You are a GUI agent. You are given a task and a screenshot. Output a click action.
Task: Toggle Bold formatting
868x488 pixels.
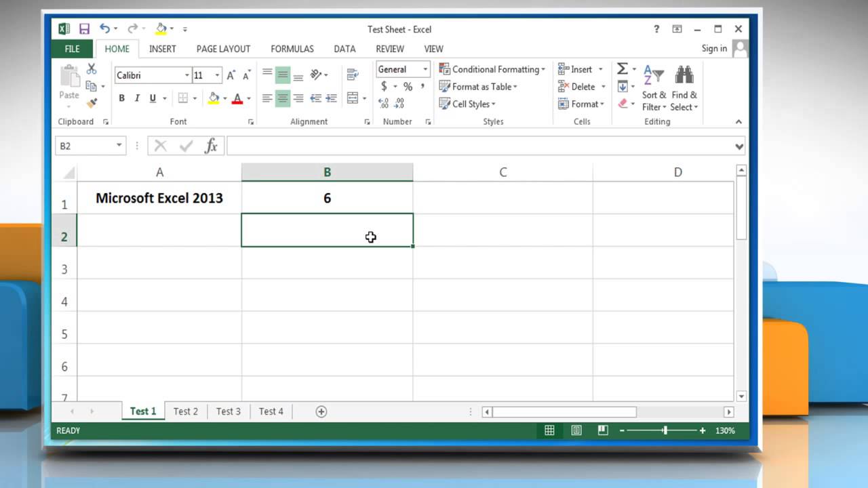pos(122,98)
